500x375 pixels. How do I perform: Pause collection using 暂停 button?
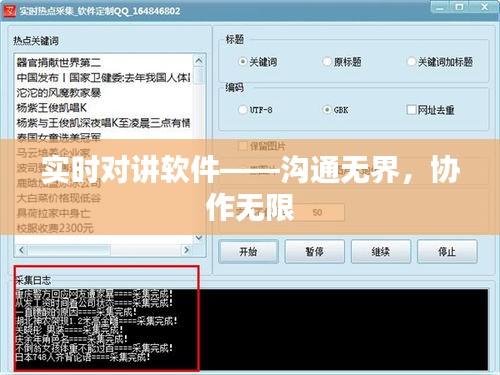[x=314, y=251]
